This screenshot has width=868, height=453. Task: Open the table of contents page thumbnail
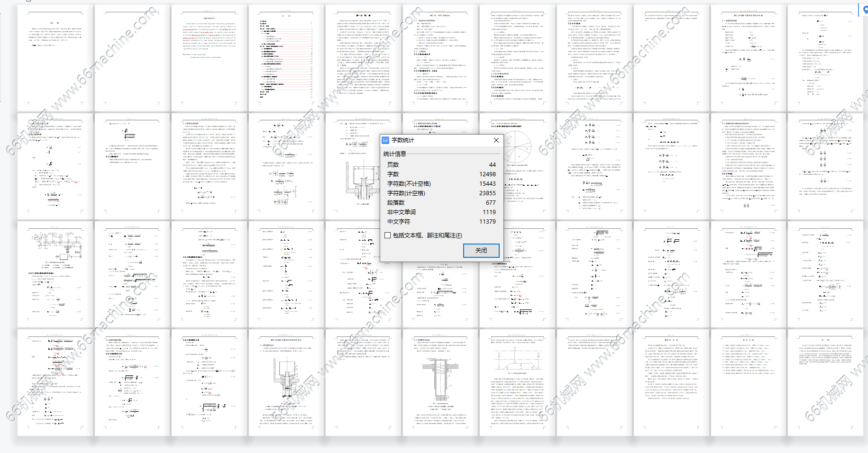286,58
